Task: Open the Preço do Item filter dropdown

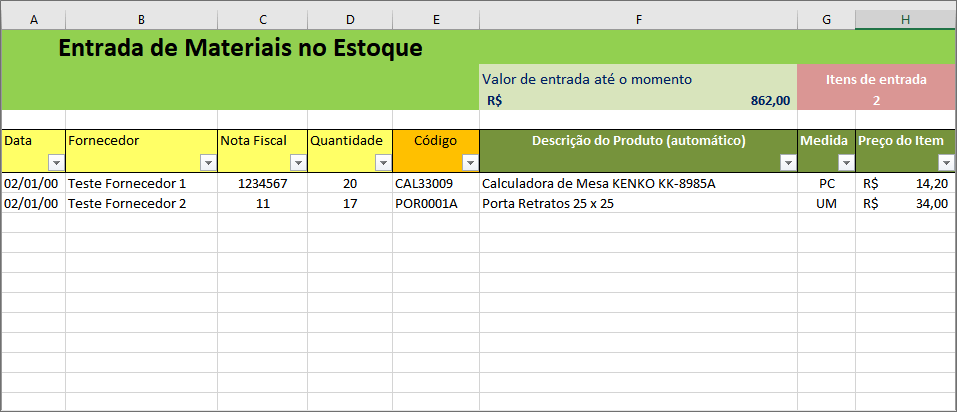Action: click(x=947, y=163)
